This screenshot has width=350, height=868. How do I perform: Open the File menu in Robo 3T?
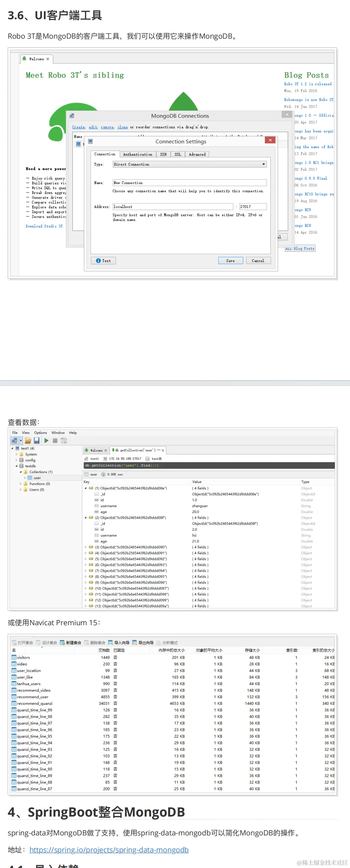(15, 433)
